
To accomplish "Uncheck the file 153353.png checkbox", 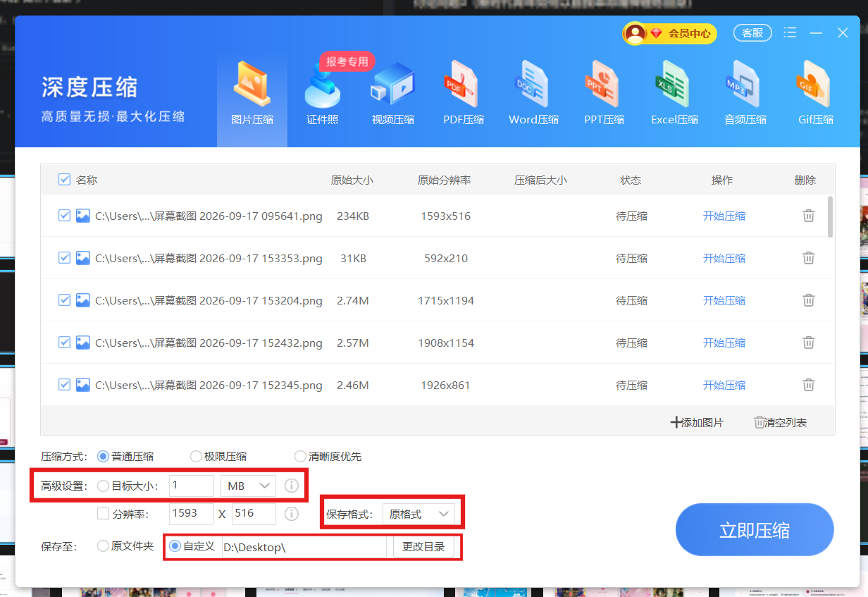I will click(64, 258).
